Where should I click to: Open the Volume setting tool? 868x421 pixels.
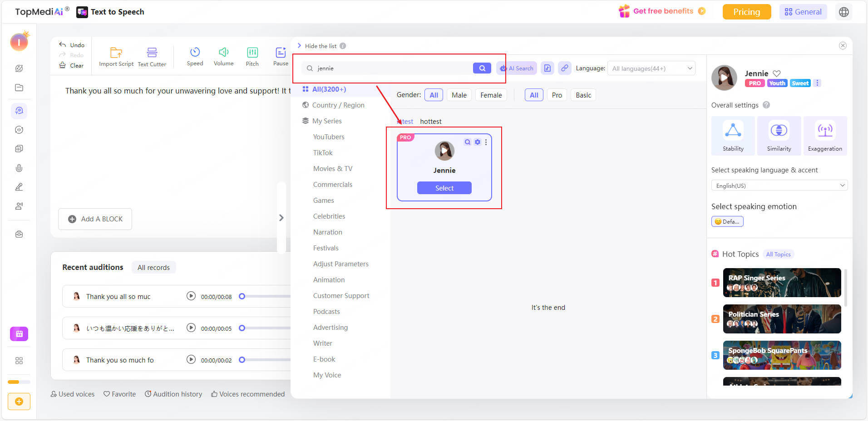pyautogui.click(x=223, y=56)
